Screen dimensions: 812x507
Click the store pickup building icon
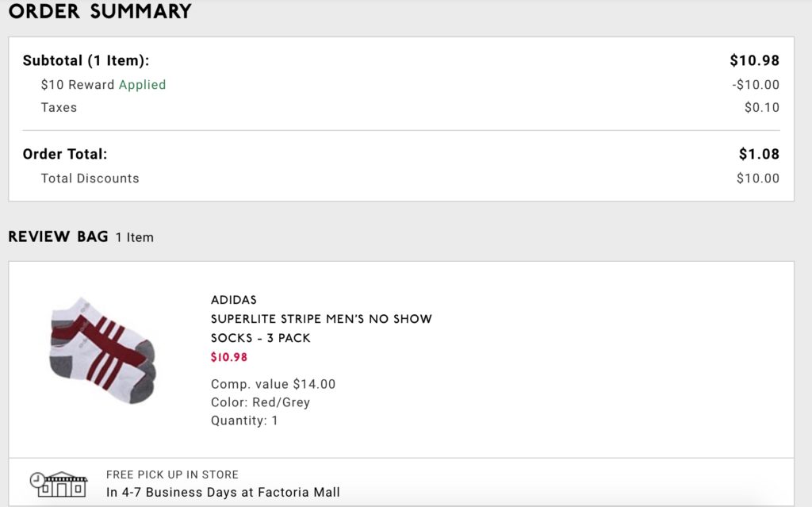coord(59,484)
